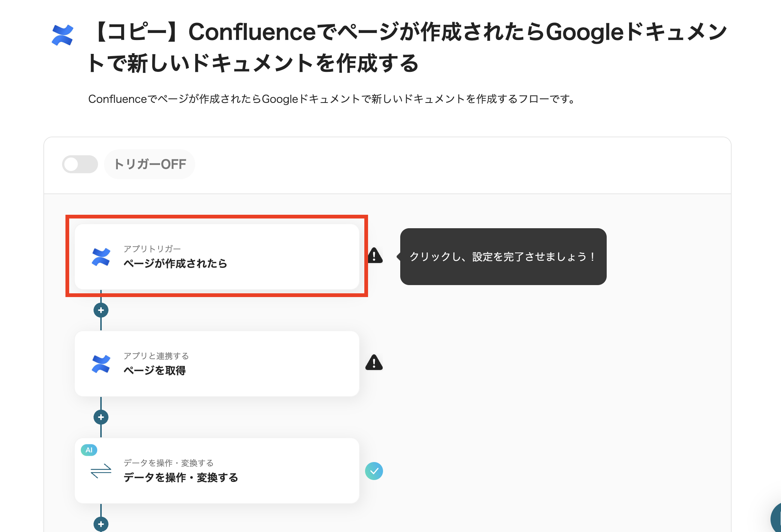781x532 pixels.
Task: Click the Confluence icon in the ページを取得 card
Action: point(101,364)
